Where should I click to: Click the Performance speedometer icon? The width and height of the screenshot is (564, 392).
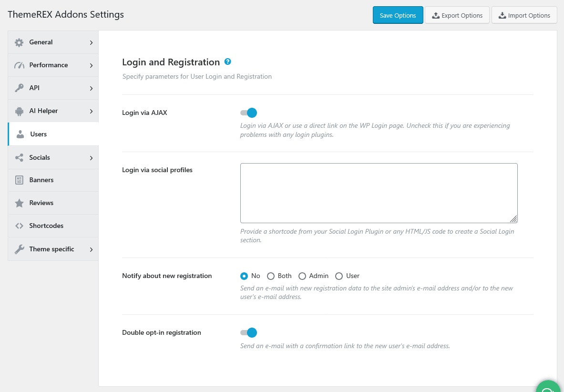pyautogui.click(x=19, y=65)
